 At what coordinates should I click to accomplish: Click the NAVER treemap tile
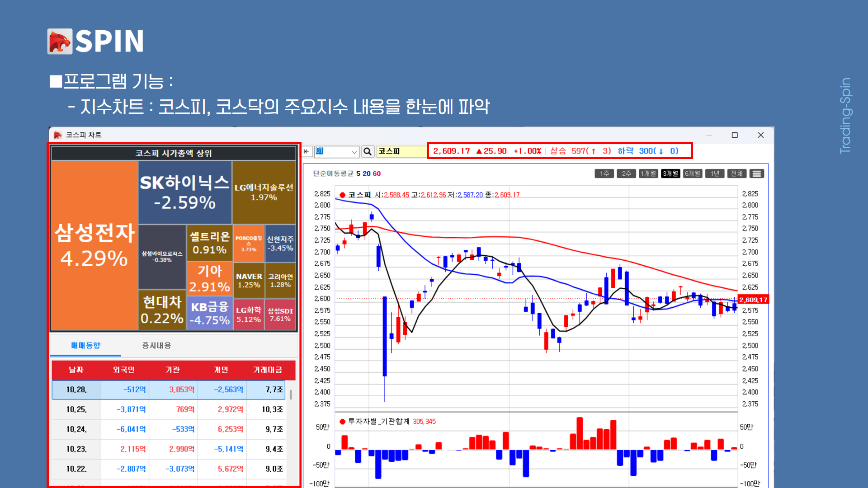click(249, 280)
